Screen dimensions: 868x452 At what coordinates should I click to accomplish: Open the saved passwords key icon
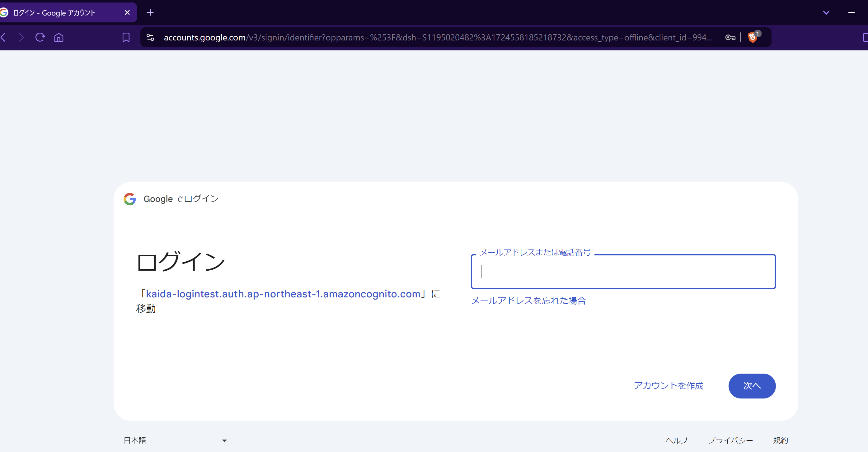730,37
